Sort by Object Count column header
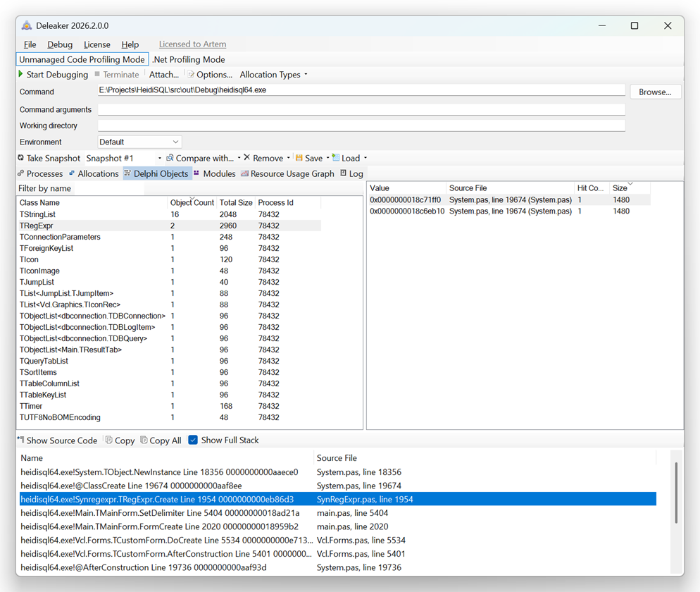Viewport: 700px width, 592px height. click(192, 202)
